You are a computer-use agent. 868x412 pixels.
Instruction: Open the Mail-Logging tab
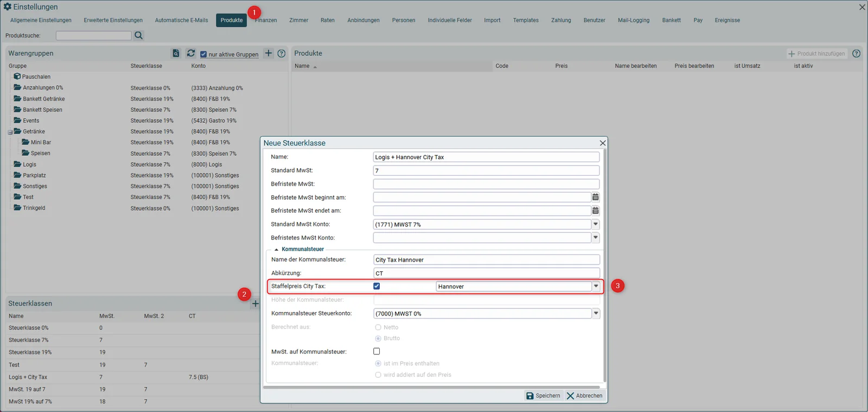pos(634,20)
